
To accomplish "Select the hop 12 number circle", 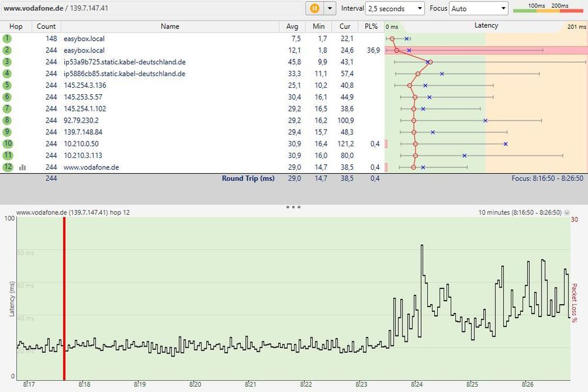I will pyautogui.click(x=6, y=167).
